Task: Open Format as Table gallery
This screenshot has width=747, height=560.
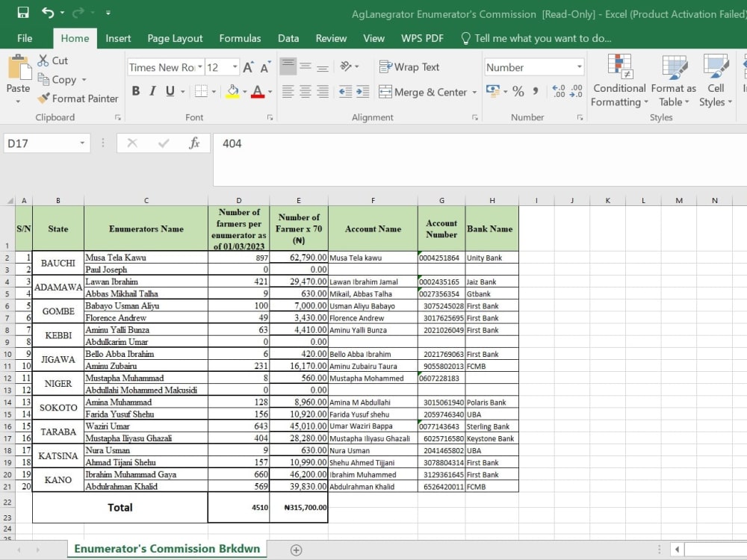Action: (x=674, y=81)
